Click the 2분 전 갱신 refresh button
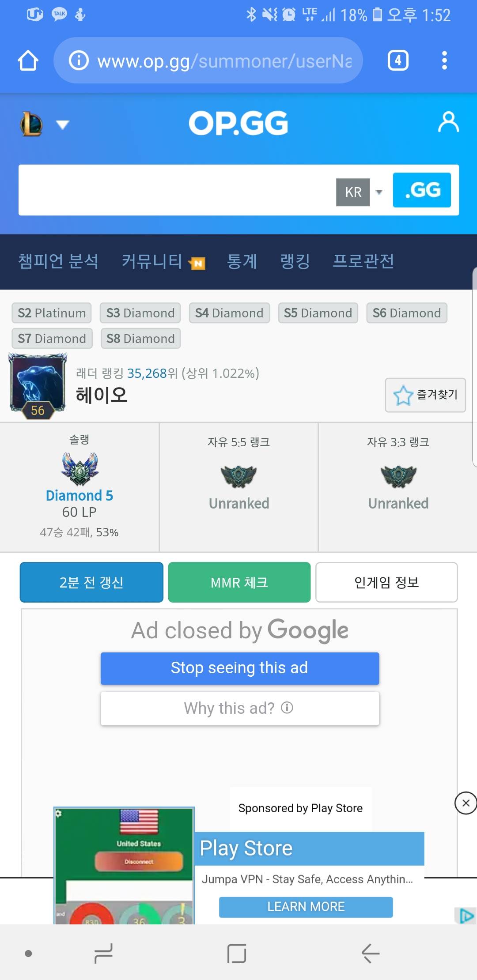 tap(91, 582)
